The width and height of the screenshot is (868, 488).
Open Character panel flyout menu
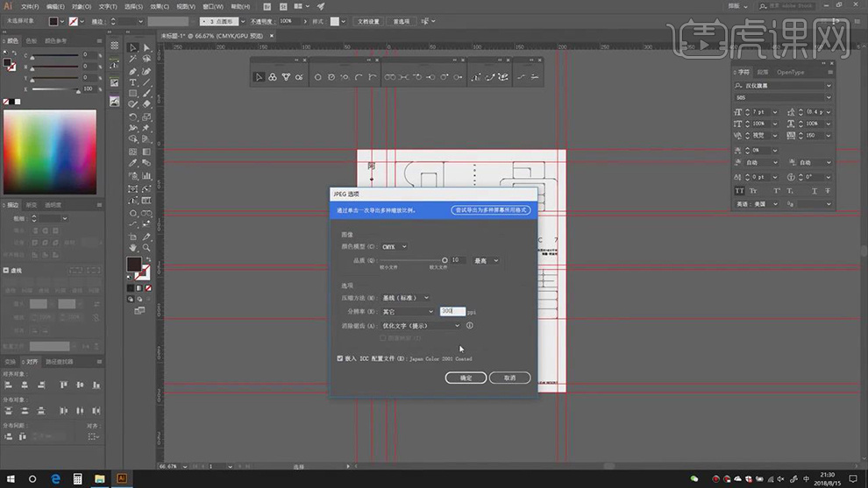tap(829, 72)
